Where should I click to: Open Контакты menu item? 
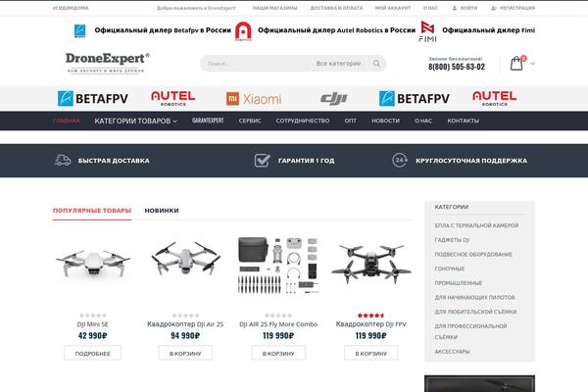click(464, 121)
